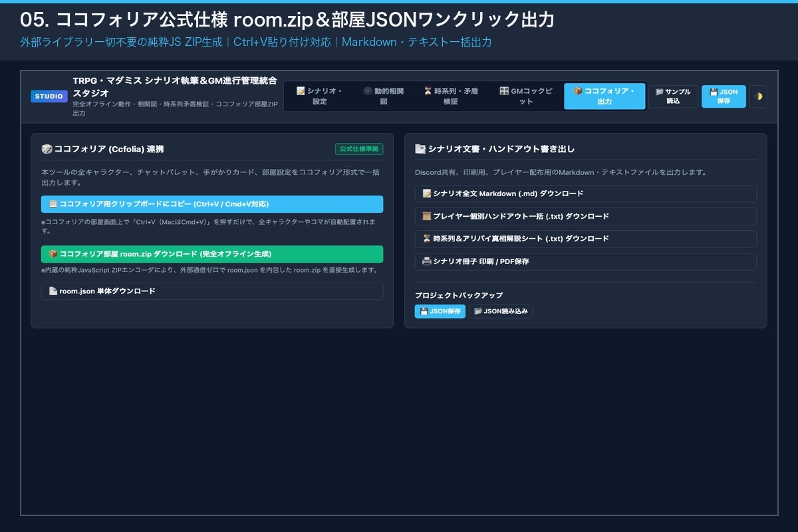Click シナリオ冊子 印刷 / PDF保存
Screen dimensions: 798x532
tap(585, 261)
